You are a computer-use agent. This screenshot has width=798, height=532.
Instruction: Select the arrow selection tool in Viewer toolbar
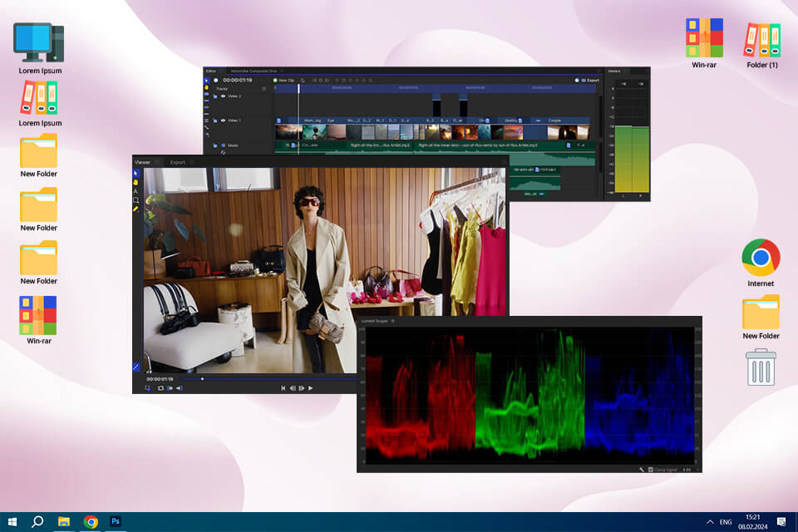click(135, 174)
